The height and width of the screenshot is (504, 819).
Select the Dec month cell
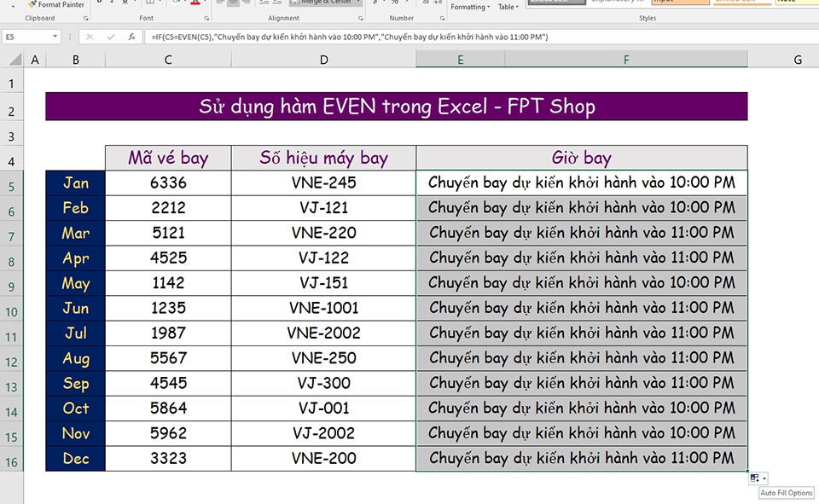[x=76, y=459]
